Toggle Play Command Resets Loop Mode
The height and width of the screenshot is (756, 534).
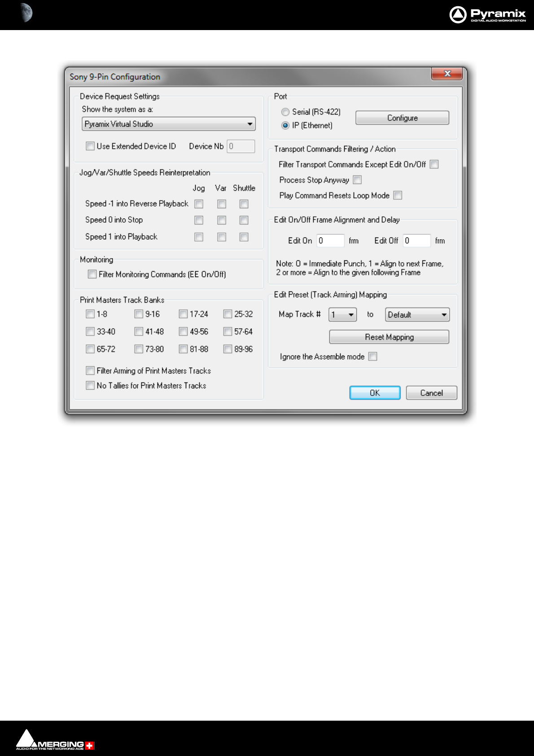coord(398,195)
